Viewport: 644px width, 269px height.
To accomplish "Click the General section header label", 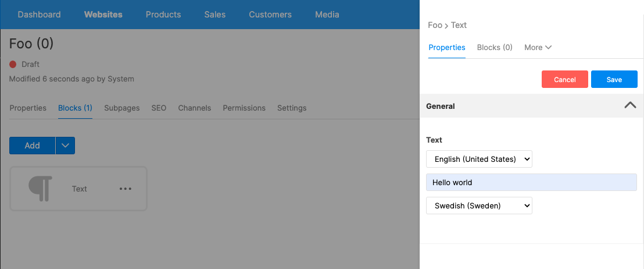I will [x=441, y=106].
